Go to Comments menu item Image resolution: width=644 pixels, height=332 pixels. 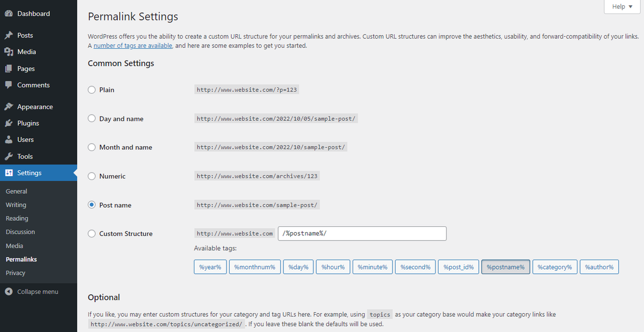click(x=33, y=85)
